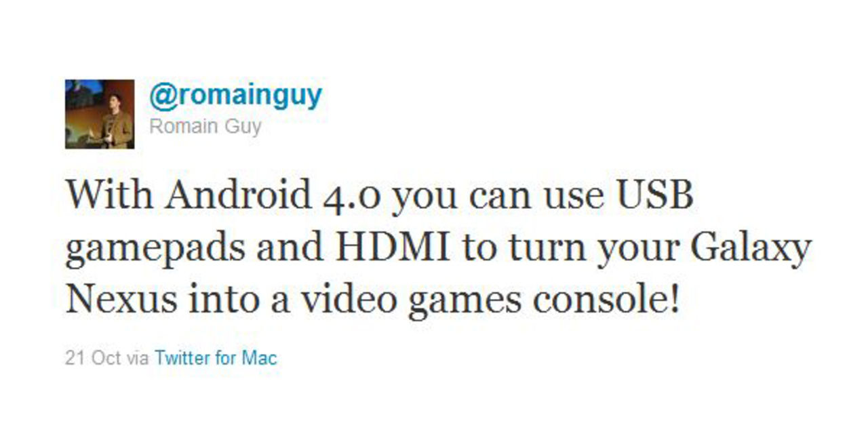Click the word 'With' starting the tweet
The height and width of the screenshot is (434, 868).
coord(111,196)
